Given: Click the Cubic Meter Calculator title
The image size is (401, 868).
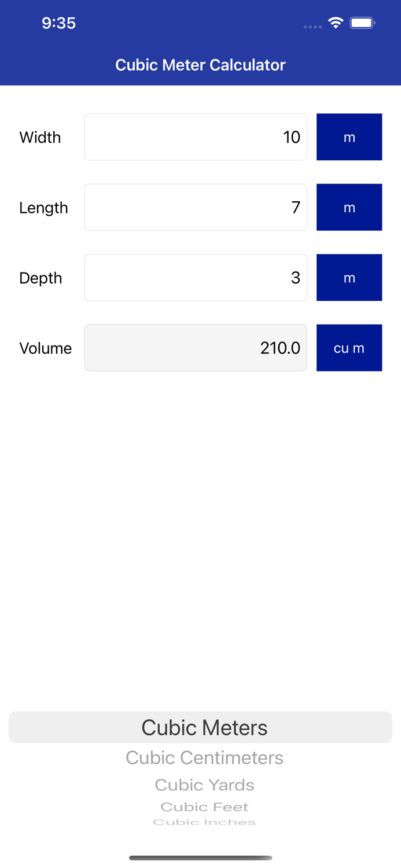Looking at the screenshot, I should click(200, 65).
